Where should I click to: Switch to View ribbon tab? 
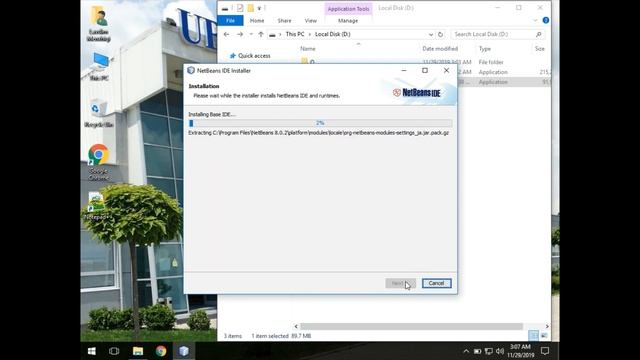(x=311, y=20)
